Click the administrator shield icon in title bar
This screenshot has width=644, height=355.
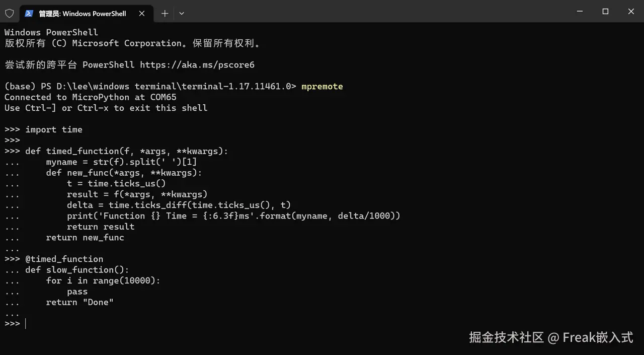[10, 14]
